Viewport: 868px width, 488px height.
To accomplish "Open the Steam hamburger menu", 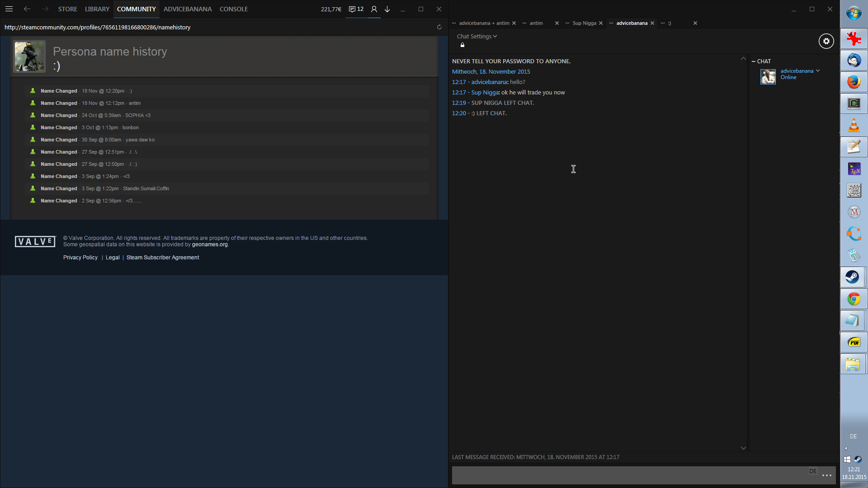I will coord(9,9).
